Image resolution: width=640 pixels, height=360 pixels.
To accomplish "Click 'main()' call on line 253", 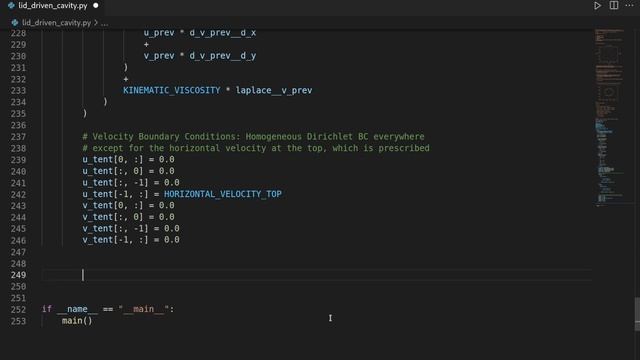I will click(77, 321).
